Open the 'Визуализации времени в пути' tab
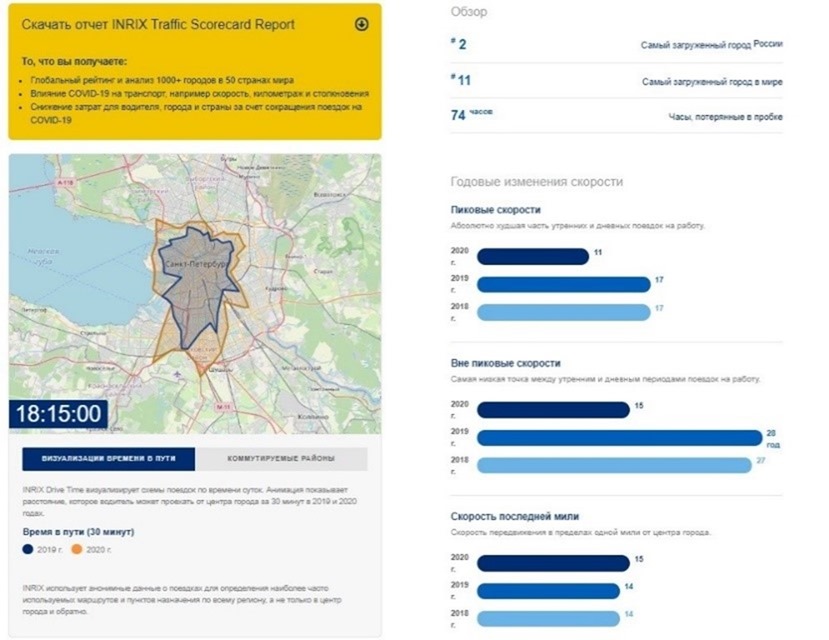This screenshot has width=829, height=640. tap(109, 459)
